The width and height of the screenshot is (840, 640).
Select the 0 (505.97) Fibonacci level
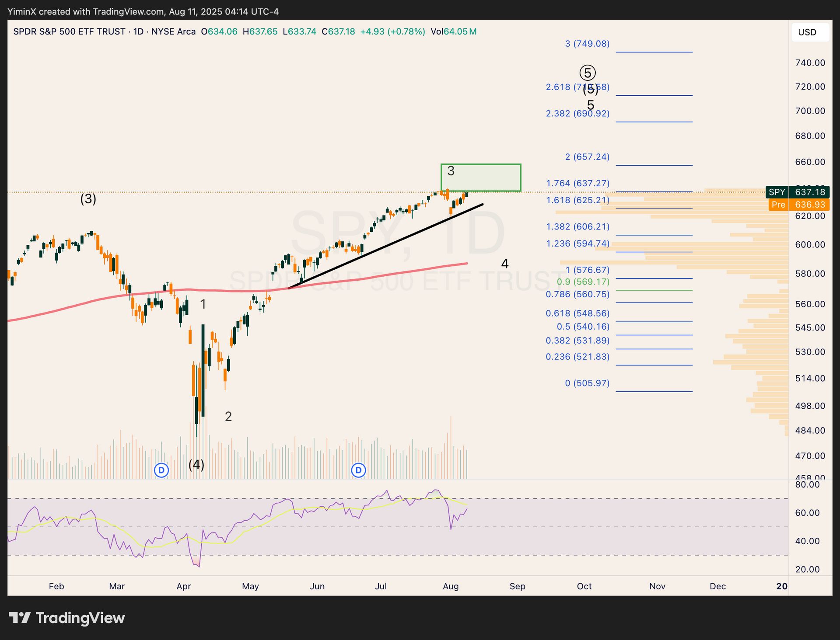coord(587,383)
